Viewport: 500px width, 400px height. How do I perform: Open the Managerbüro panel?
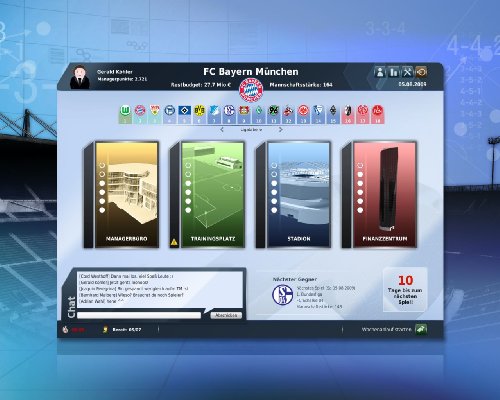[x=121, y=195]
